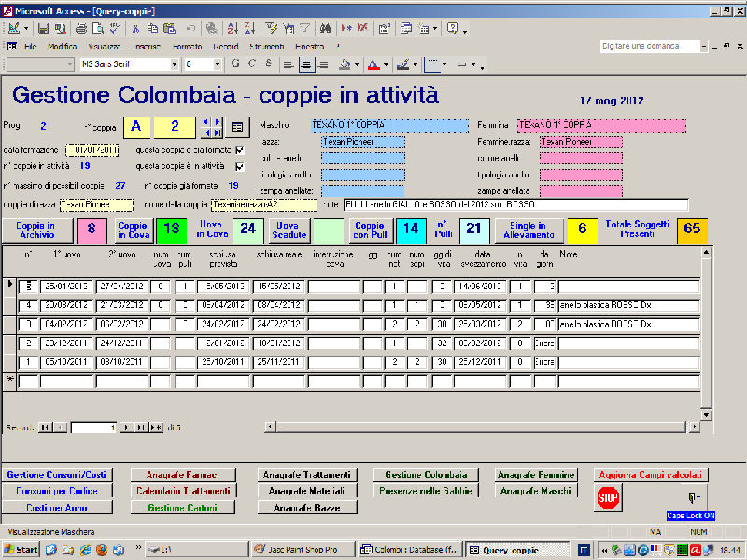747x560 pixels.
Task: Click the Print toolbar icon
Action: [81, 29]
